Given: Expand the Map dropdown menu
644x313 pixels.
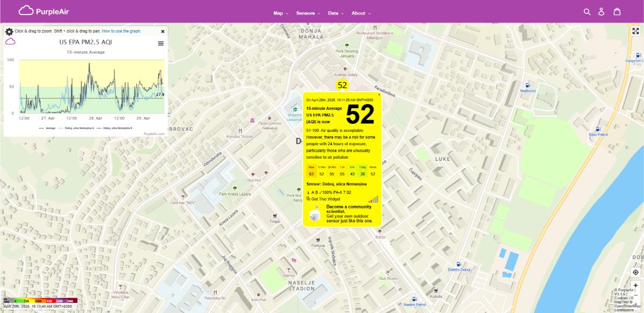Looking at the screenshot, I should coord(280,13).
